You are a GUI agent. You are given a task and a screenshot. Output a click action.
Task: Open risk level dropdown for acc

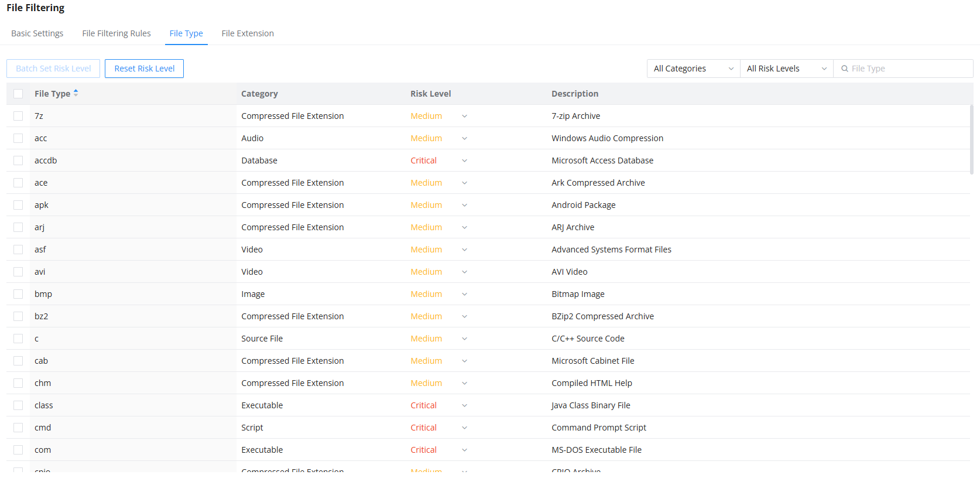(x=439, y=138)
